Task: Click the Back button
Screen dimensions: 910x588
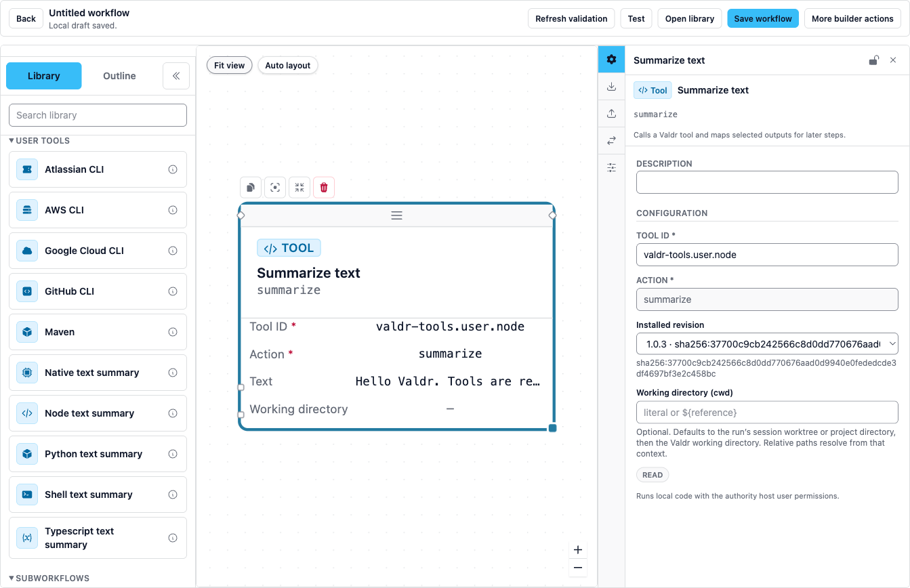Action: [x=26, y=18]
